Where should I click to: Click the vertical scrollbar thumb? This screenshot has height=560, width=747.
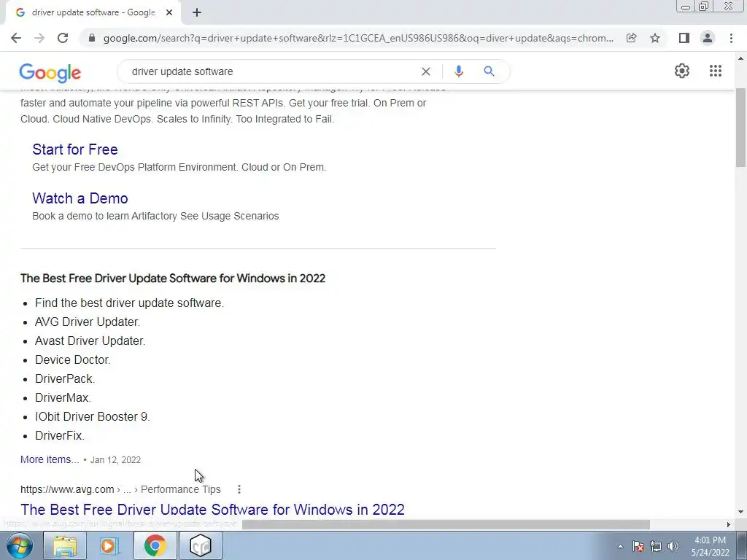point(740,128)
